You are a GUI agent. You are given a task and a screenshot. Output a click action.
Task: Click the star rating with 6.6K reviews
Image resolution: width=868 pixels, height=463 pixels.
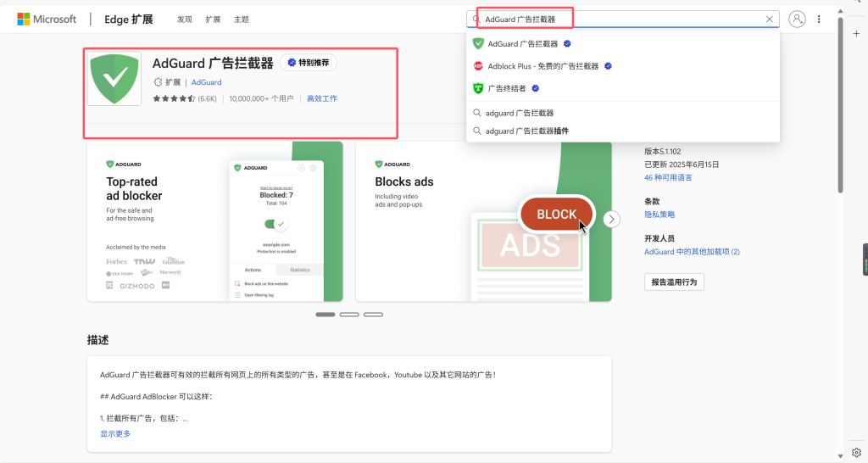(185, 98)
